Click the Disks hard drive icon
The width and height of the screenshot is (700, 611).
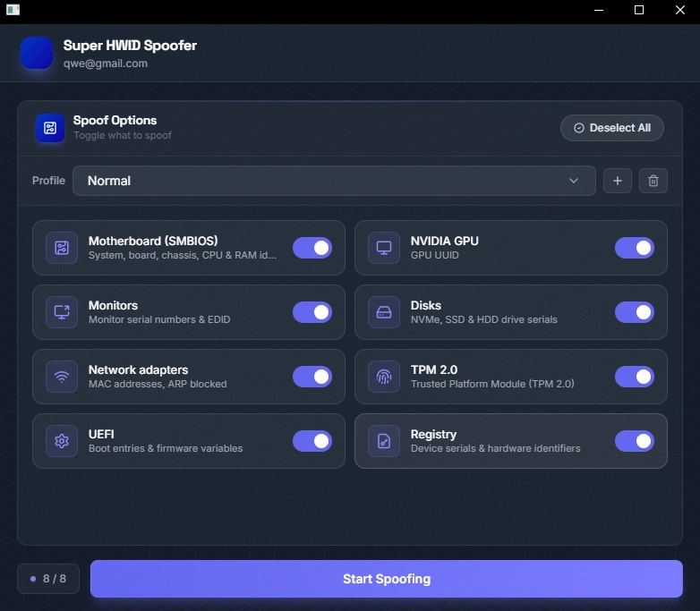coord(384,312)
